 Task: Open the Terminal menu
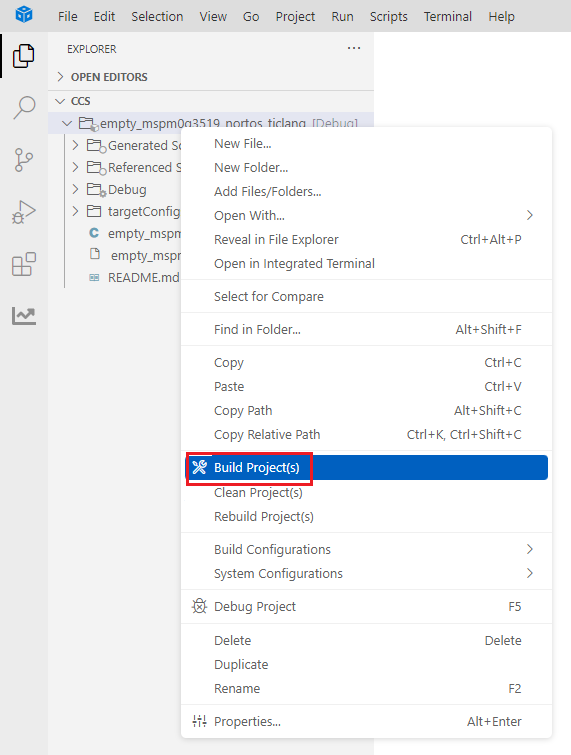coord(448,16)
